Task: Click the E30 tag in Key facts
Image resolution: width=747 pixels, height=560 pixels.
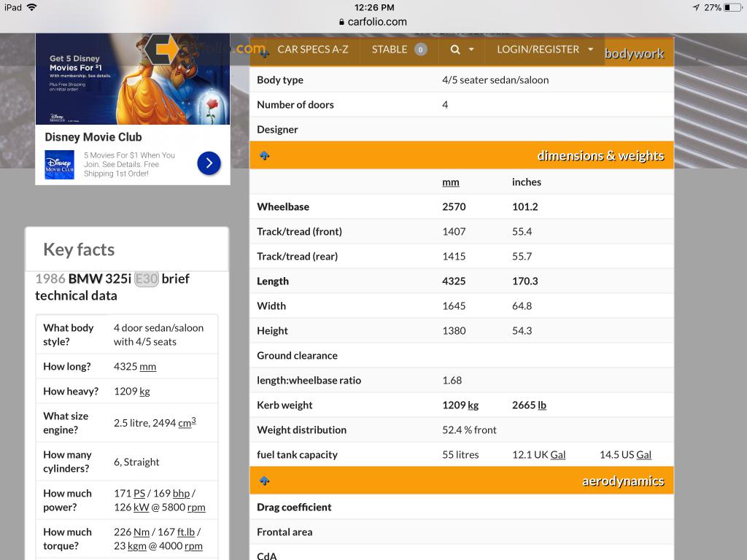Action: pos(147,279)
